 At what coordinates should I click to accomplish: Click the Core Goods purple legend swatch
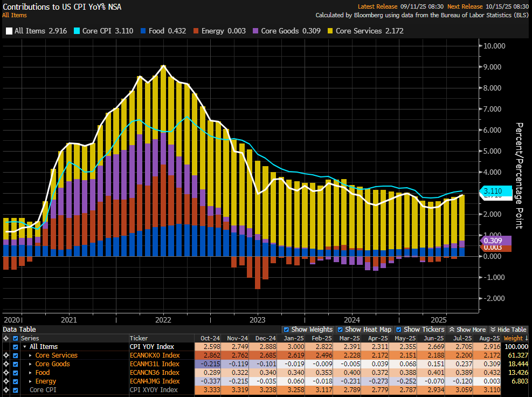[x=256, y=31]
